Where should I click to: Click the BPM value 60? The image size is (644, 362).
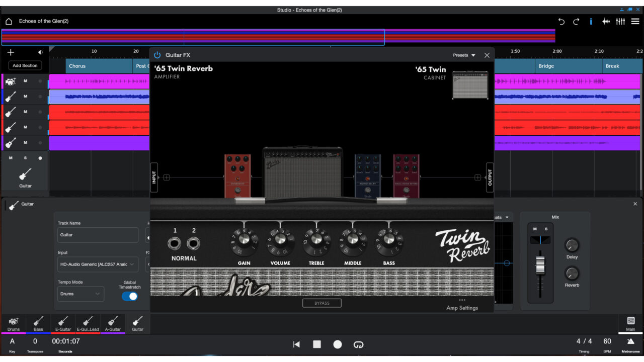pos(607,341)
